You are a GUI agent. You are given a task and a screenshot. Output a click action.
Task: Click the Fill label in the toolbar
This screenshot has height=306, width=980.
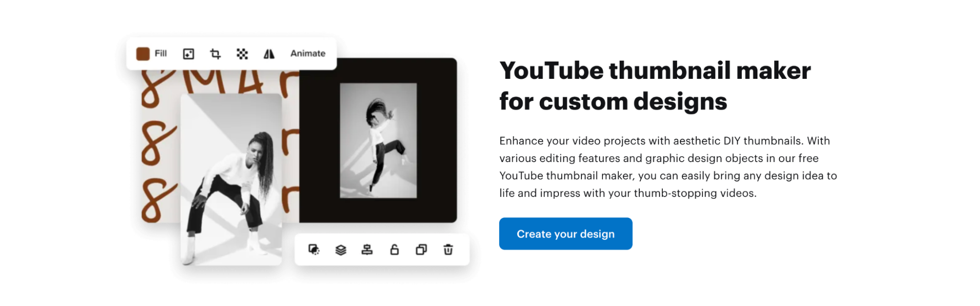(161, 53)
